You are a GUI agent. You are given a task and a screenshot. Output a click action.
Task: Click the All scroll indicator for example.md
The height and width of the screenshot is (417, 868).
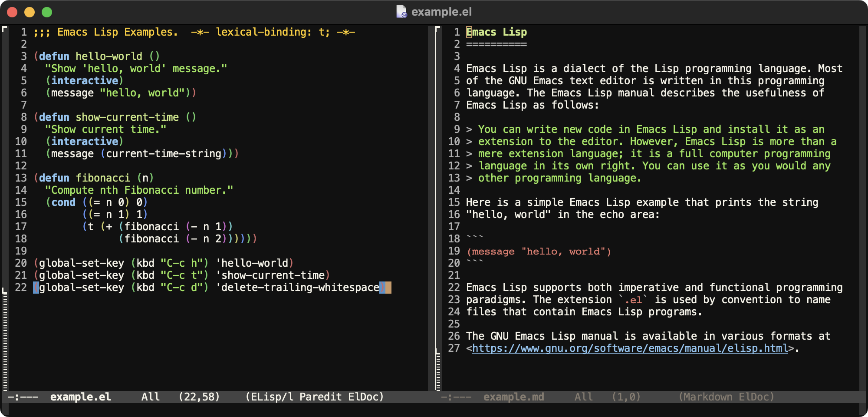point(583,397)
